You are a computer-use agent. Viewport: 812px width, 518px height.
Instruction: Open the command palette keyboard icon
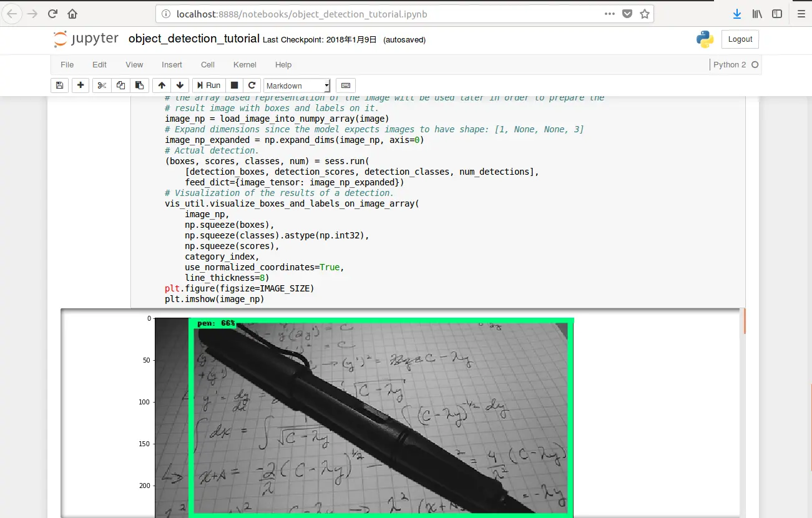coord(346,86)
